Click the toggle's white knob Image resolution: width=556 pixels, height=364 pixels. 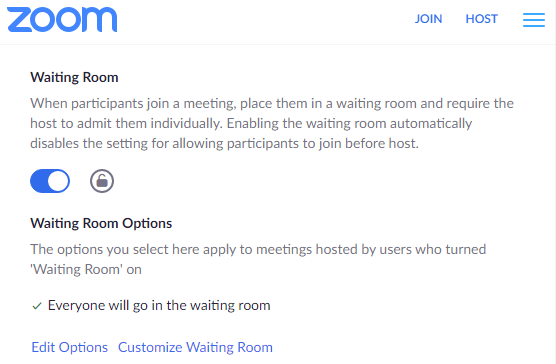tap(58, 181)
